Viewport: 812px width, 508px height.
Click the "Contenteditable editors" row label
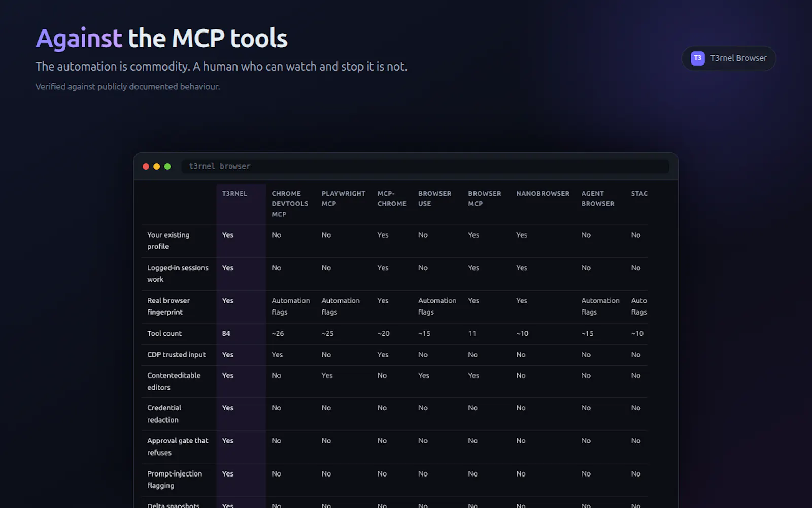click(x=174, y=382)
